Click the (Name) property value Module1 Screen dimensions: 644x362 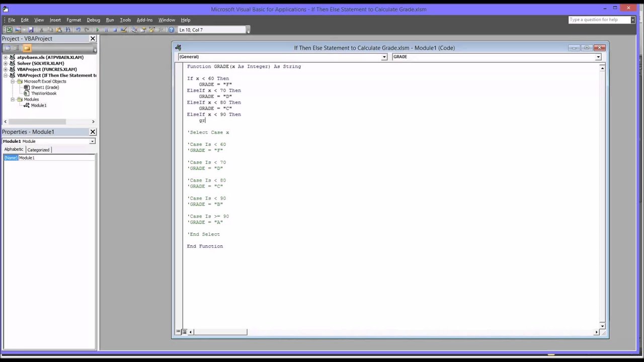point(56,158)
